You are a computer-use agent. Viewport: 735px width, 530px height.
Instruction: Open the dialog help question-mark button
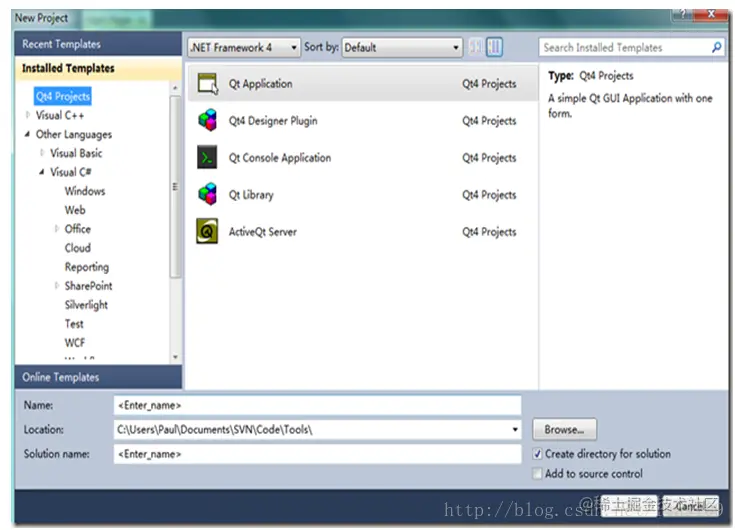point(682,15)
